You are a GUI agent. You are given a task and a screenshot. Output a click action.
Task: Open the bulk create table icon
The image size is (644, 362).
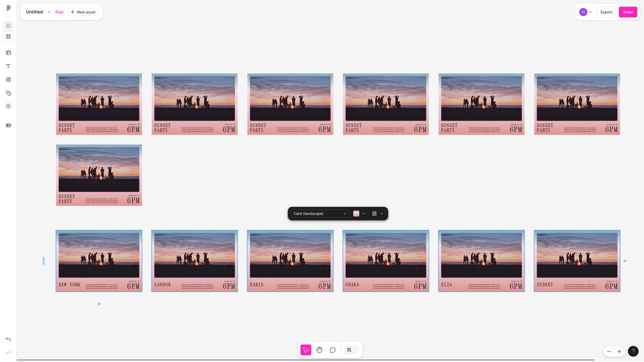click(x=8, y=125)
